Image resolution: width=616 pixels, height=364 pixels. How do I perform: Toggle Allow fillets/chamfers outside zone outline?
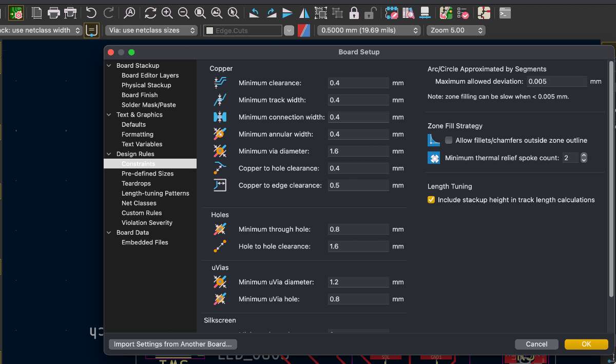coord(449,140)
